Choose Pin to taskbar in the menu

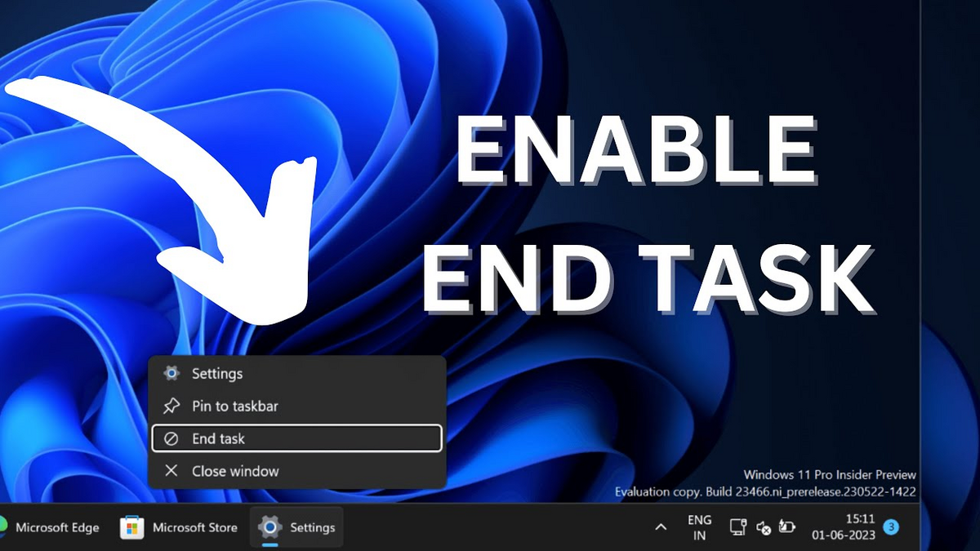(235, 406)
